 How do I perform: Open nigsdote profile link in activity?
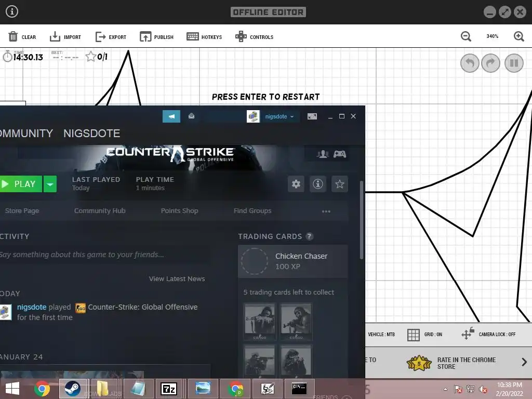(x=32, y=307)
